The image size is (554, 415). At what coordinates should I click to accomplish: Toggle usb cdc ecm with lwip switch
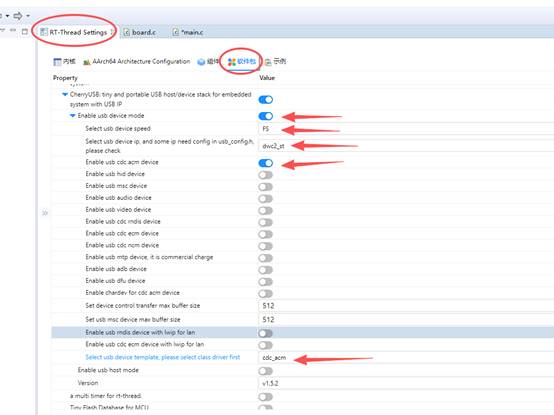pyautogui.click(x=266, y=345)
